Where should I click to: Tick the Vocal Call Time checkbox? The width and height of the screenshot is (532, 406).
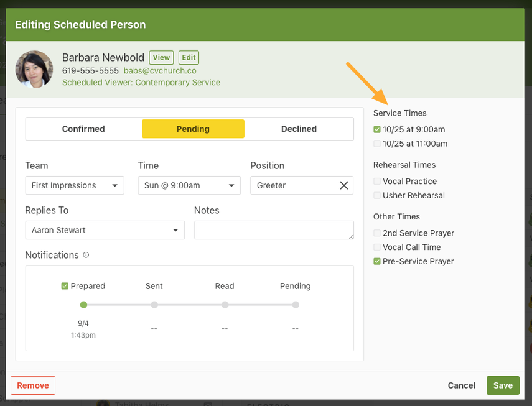click(x=376, y=247)
